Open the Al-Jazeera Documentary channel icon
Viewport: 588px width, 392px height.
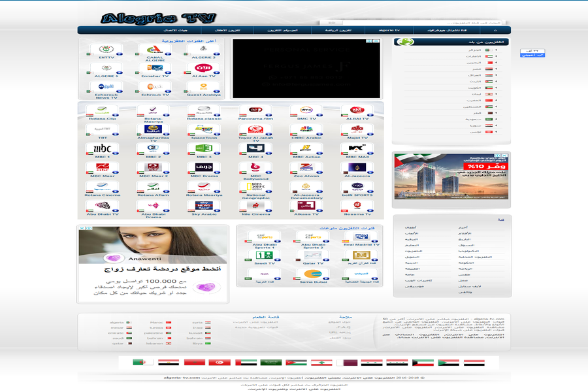(306, 187)
